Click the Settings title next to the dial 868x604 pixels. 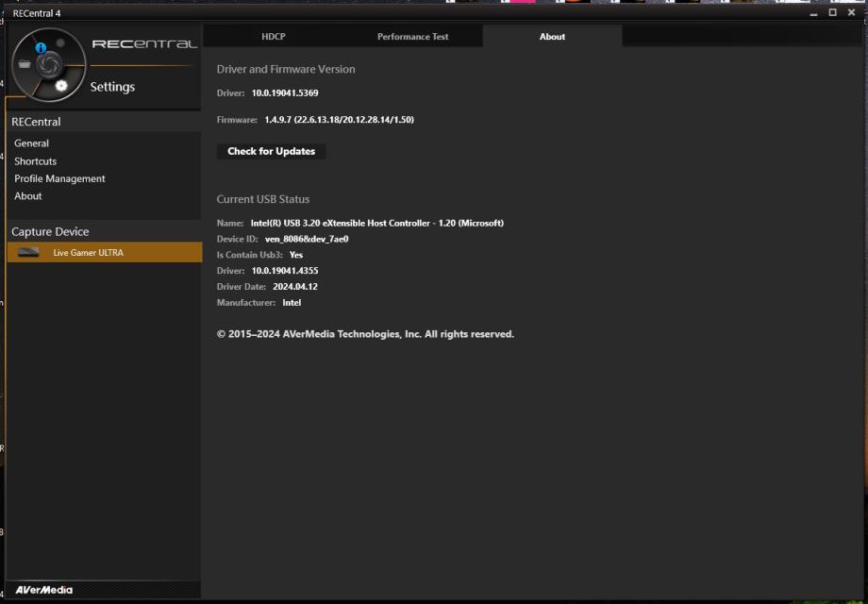click(x=112, y=87)
